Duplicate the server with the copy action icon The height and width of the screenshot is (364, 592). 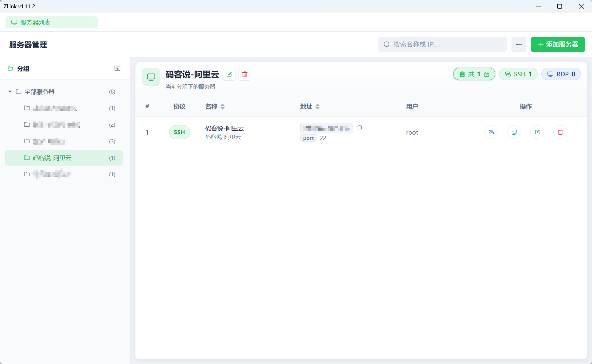click(514, 132)
